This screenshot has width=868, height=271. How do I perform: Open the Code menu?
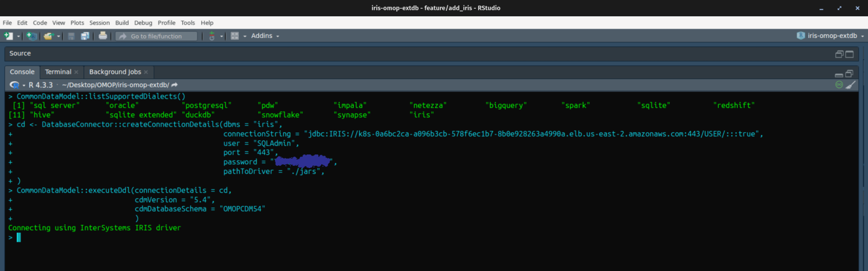40,23
